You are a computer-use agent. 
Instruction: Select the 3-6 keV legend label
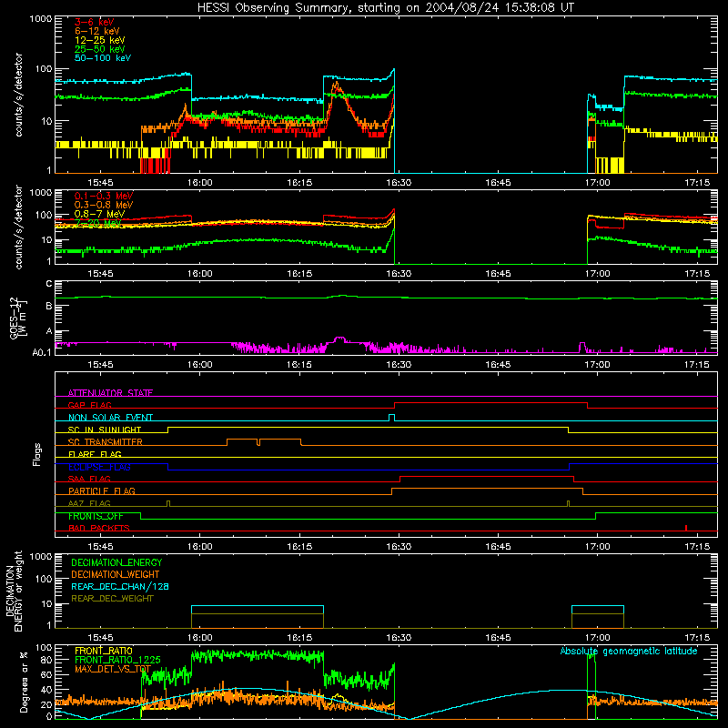click(x=94, y=22)
